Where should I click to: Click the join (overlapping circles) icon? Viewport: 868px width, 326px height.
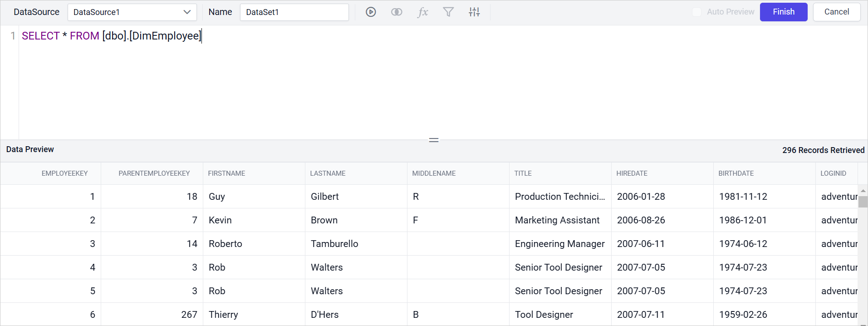(x=397, y=12)
